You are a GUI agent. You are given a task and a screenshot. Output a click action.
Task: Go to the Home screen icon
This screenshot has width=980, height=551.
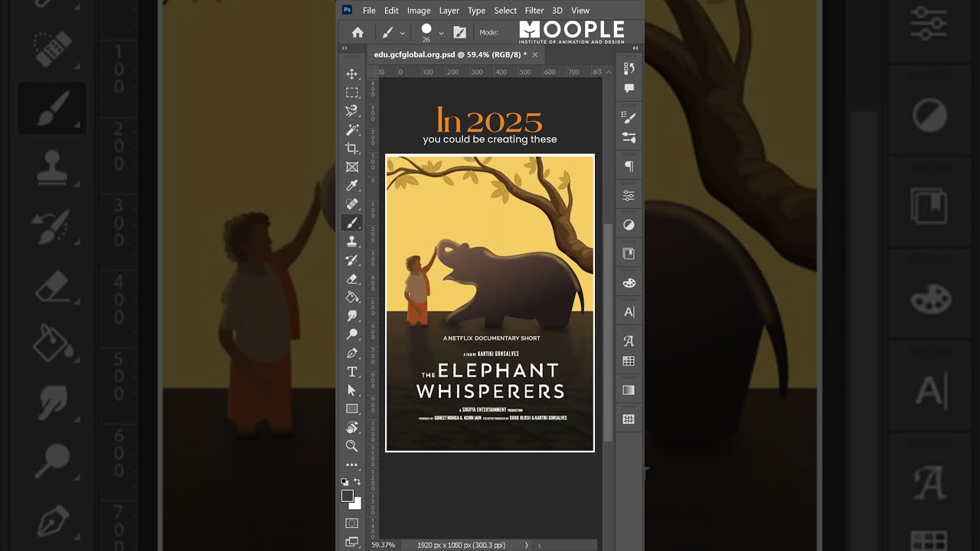(358, 32)
